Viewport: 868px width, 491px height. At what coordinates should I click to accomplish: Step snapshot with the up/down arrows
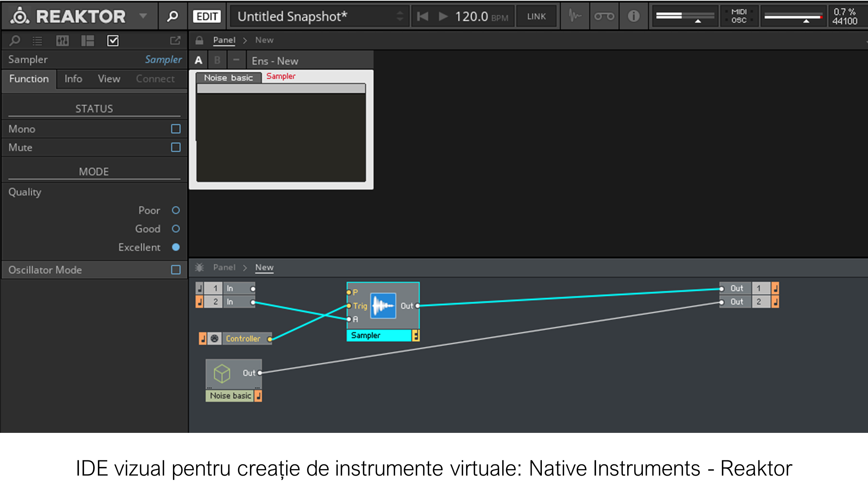click(400, 16)
